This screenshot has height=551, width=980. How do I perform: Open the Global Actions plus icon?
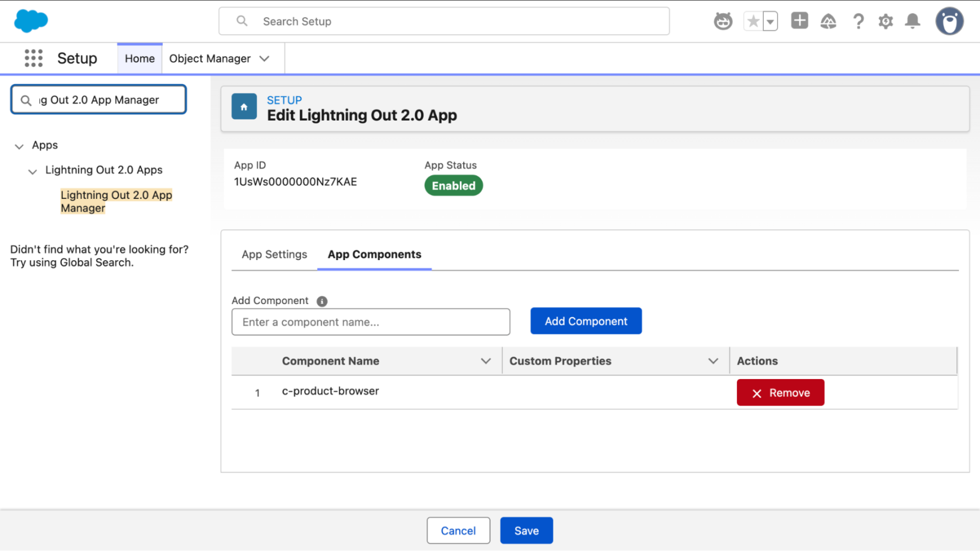pos(799,21)
